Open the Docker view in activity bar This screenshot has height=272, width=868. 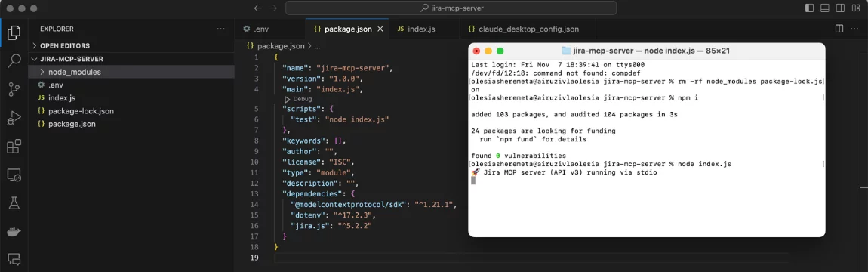[x=14, y=231]
